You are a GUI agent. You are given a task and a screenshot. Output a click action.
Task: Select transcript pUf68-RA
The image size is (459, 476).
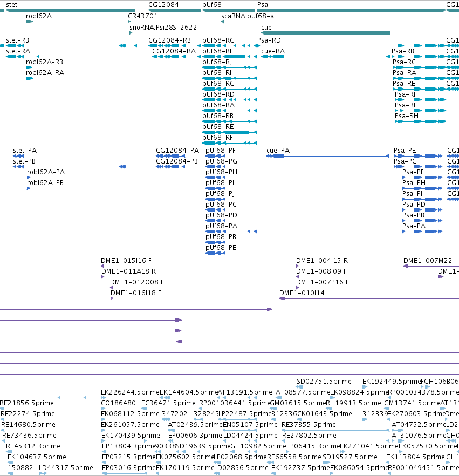click(x=230, y=111)
